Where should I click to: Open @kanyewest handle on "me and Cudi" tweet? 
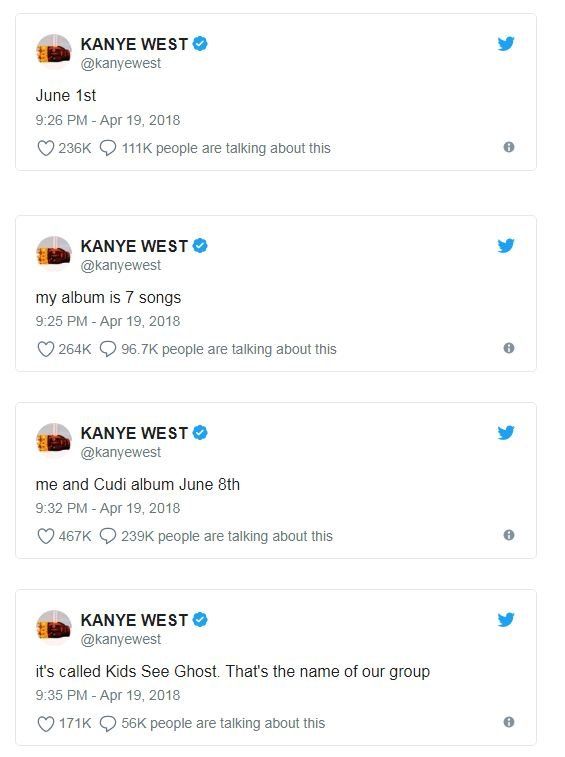click(121, 452)
